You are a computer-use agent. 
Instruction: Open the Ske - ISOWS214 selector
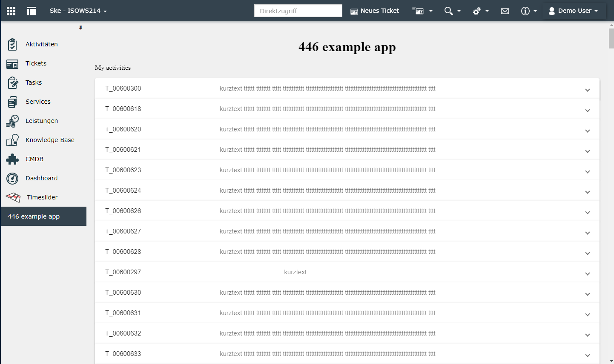pos(78,11)
